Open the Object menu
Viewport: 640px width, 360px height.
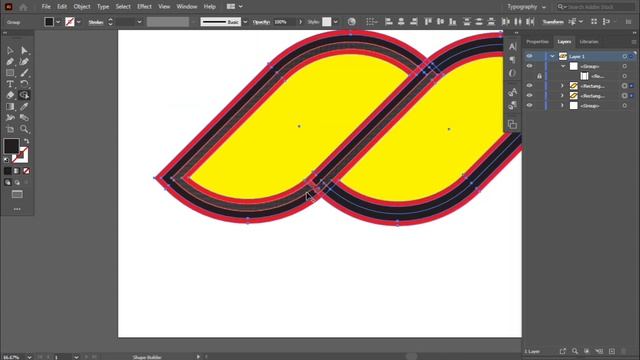point(82,7)
